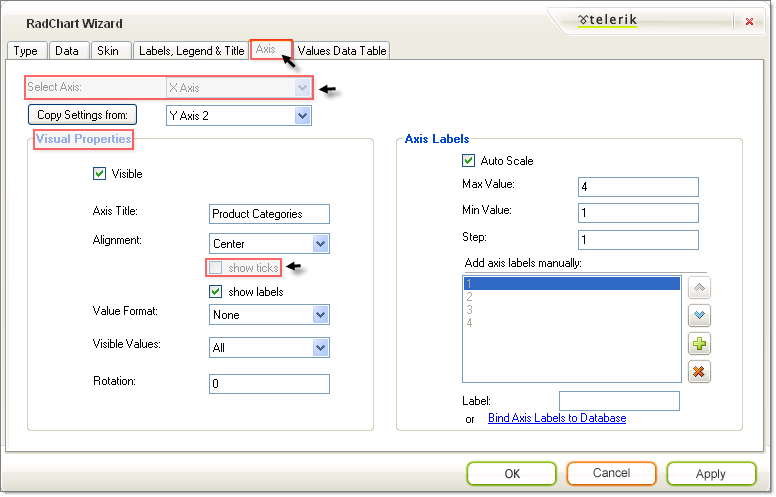Expand the Alignment dropdown

(x=269, y=244)
